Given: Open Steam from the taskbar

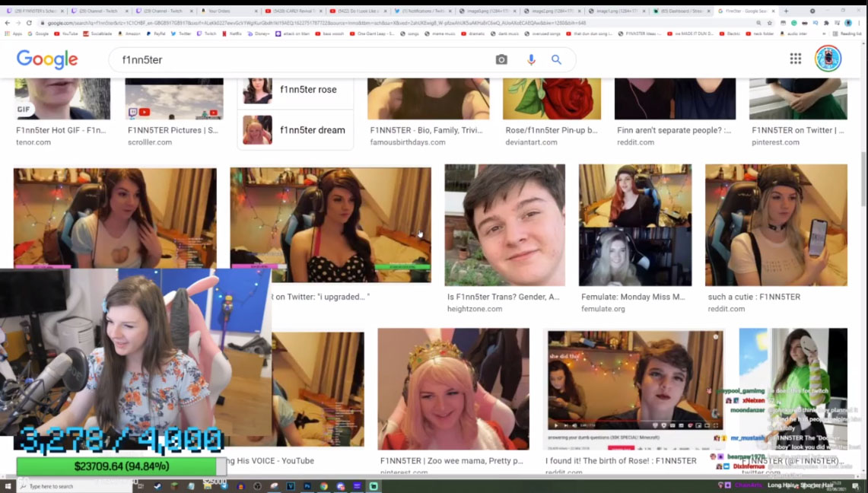Looking at the screenshot, I should pos(157,486).
